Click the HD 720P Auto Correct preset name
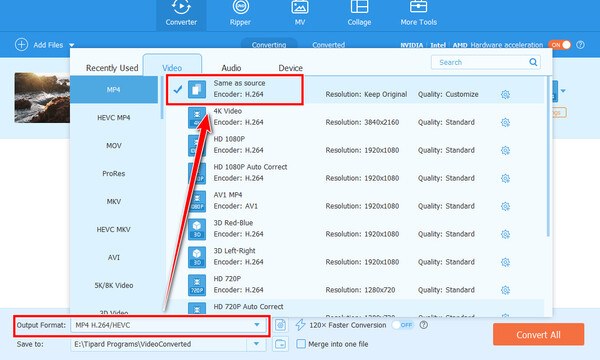600x360 pixels. click(248, 306)
